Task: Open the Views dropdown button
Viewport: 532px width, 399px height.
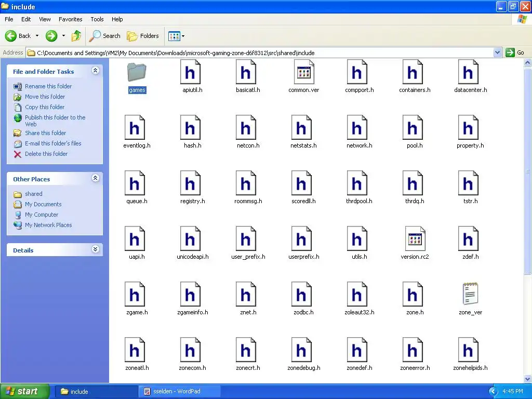Action: click(177, 36)
